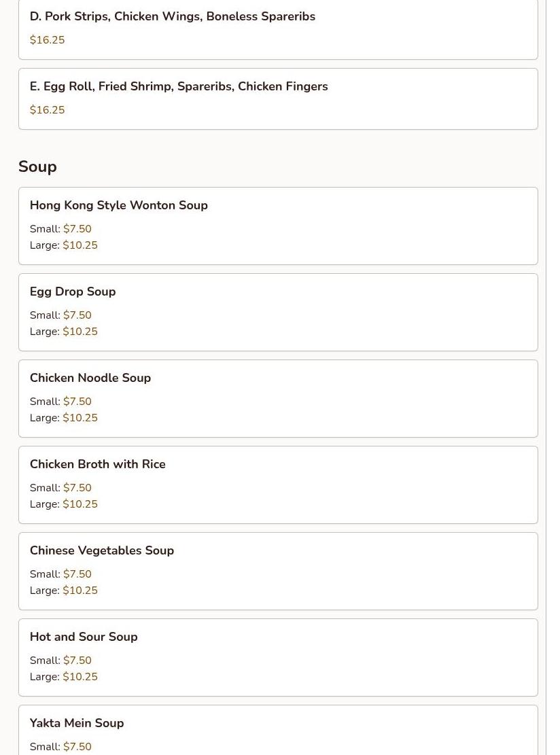This screenshot has height=755, width=560.
Task: Choose Chicken Noodle Soup from the menu
Action: pyautogui.click(x=278, y=398)
